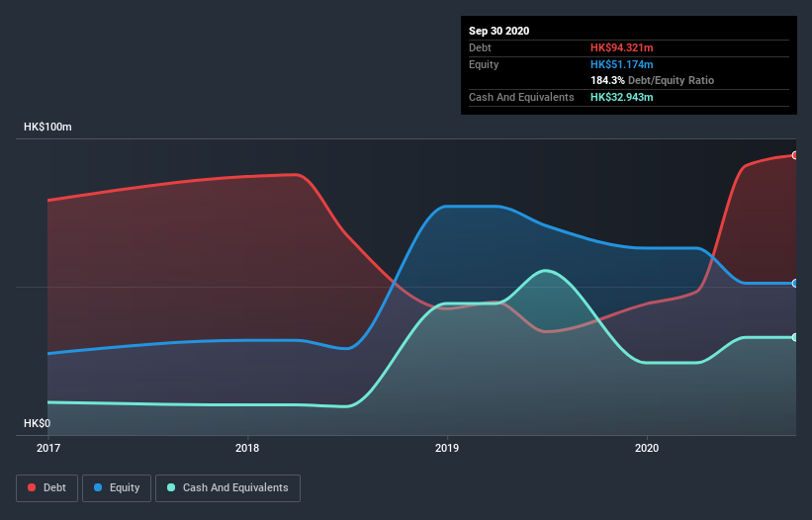This screenshot has width=812, height=520.
Task: Click the 184.3% Debt/Equity Ratio text
Action: coord(652,80)
